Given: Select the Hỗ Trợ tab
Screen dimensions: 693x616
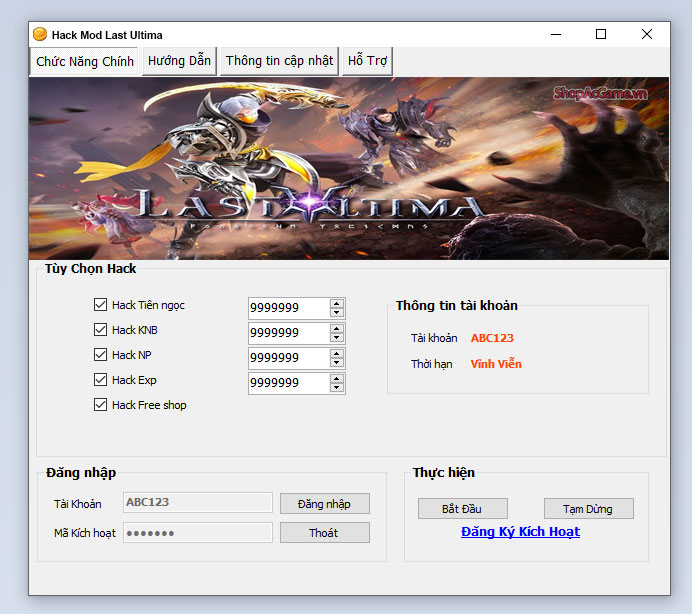Looking at the screenshot, I should tap(367, 61).
